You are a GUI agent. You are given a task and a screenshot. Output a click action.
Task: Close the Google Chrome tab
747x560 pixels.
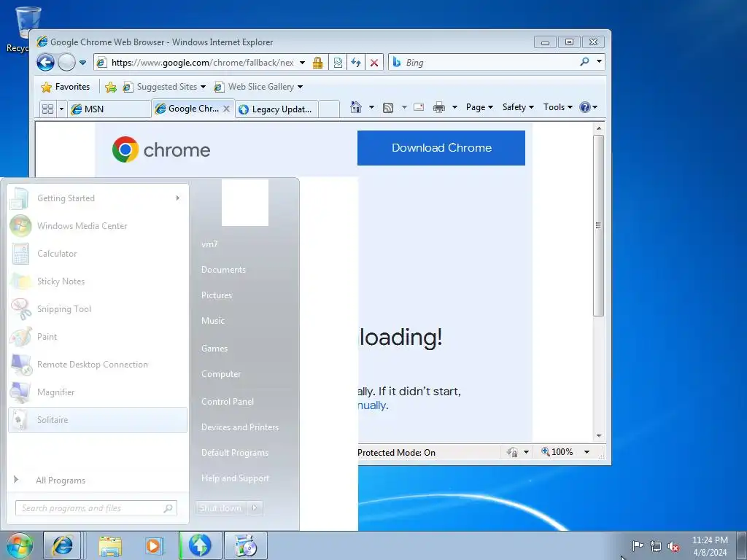coord(227,109)
